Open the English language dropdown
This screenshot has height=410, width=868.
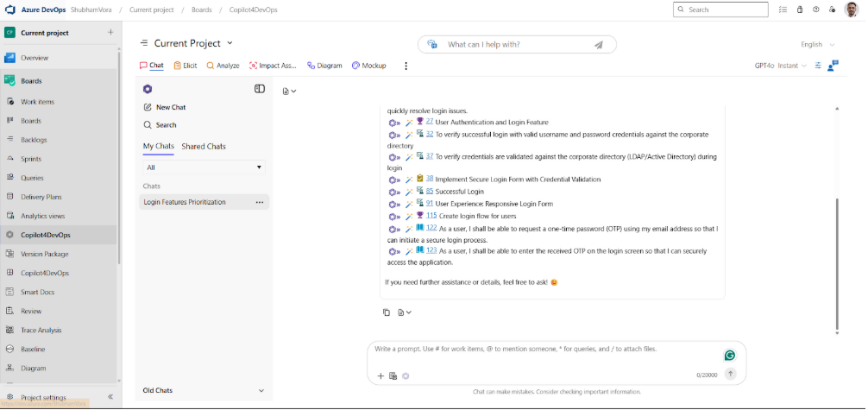click(818, 44)
